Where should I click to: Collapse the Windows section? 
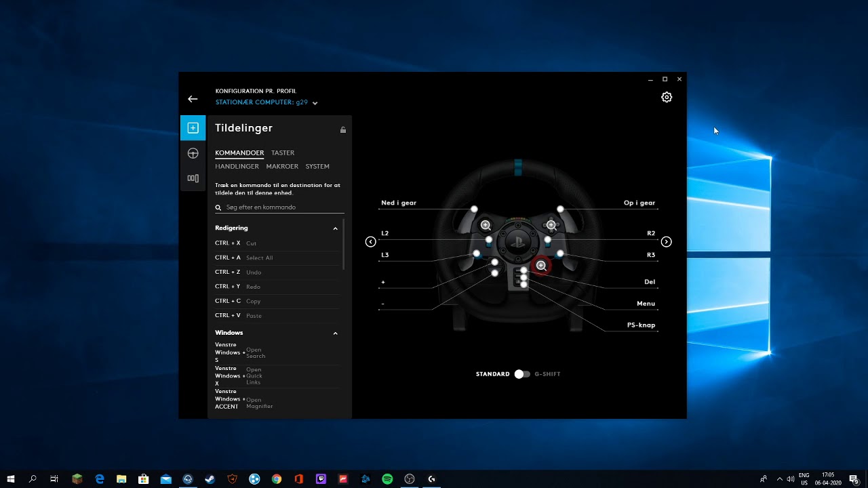(335, 333)
